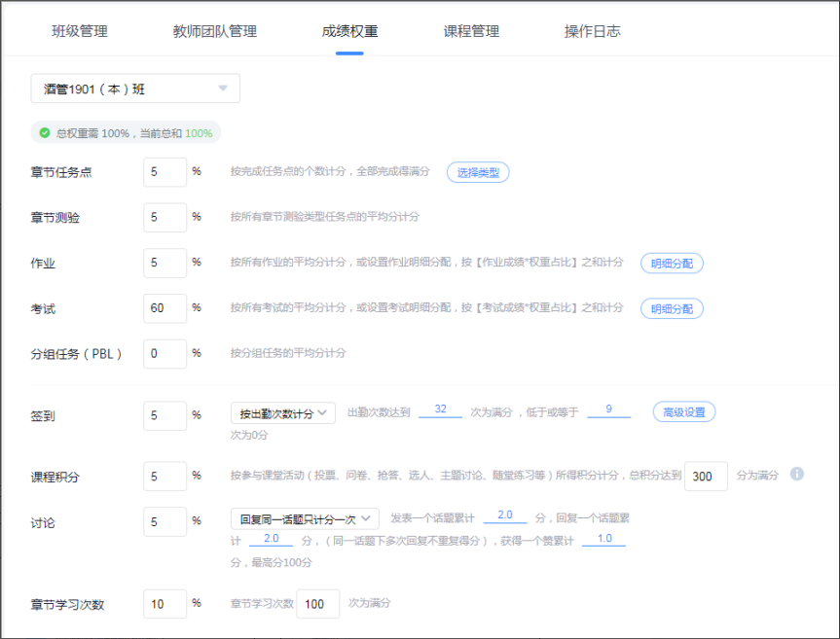Image resolution: width=840 pixels, height=639 pixels.
Task: Click the attendance zero-score value 9
Action: click(x=609, y=409)
